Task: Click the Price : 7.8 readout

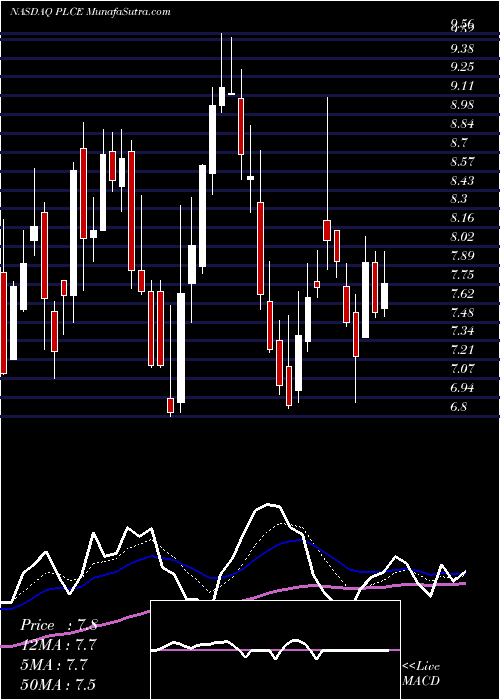Action: [58, 625]
